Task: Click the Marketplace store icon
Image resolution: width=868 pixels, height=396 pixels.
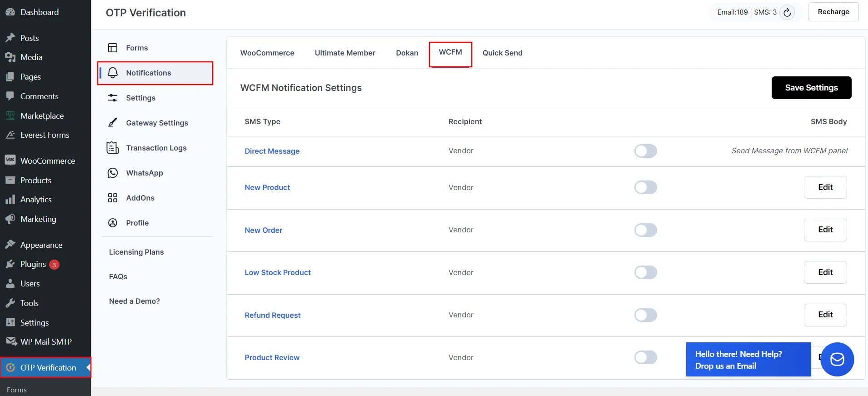Action: (x=10, y=115)
